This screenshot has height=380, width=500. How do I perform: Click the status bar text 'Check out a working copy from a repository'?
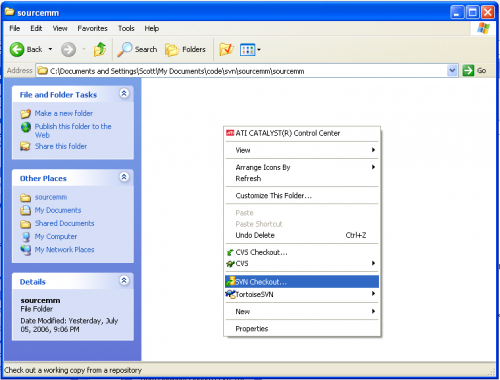73,370
